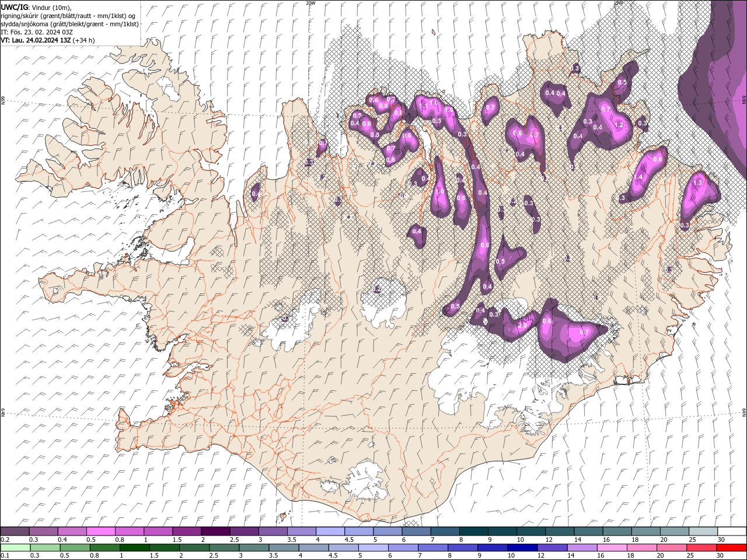Click the '1.2' snowfall value in northeast
Screen dimensions: 747x560
619,125
